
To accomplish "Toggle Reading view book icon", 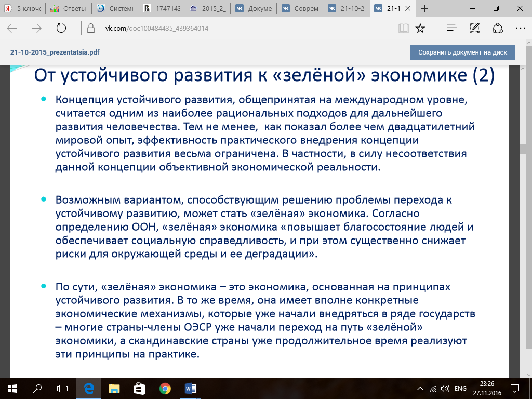I will (x=403, y=29).
